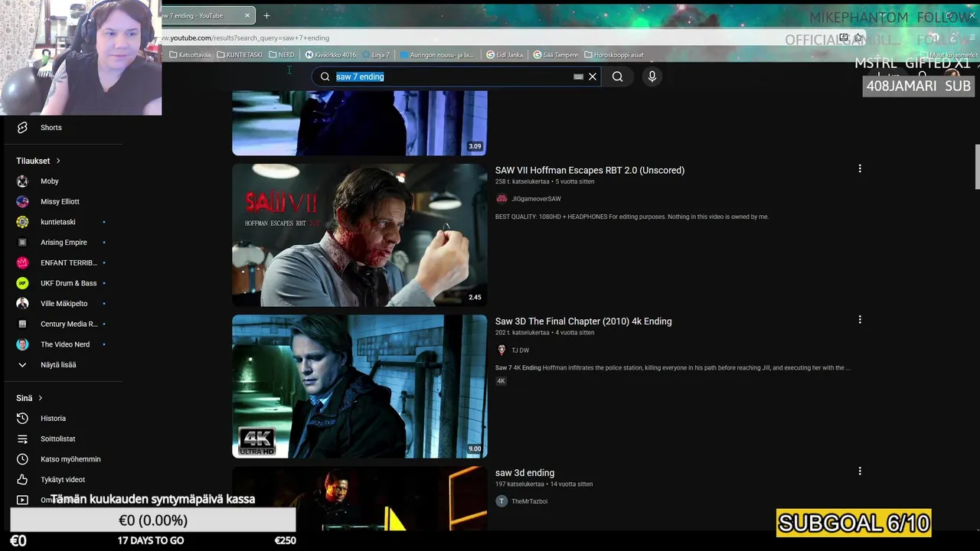The width and height of the screenshot is (980, 551).
Task: Expand Näytä lisää to show more subscriptions
Action: (58, 365)
